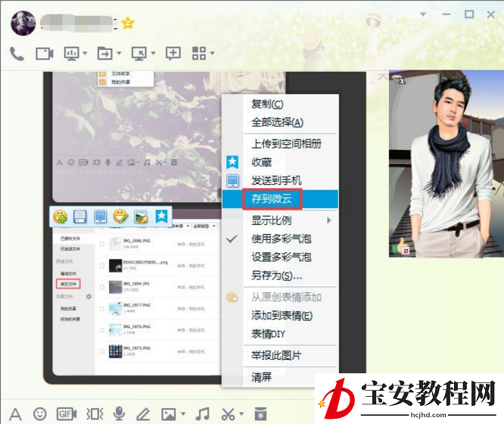Choose 收藏 in the context menu

click(x=262, y=162)
